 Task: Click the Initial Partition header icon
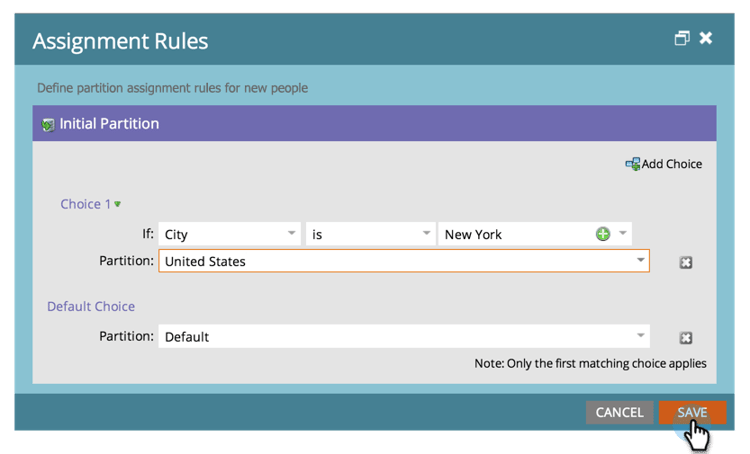(x=47, y=125)
